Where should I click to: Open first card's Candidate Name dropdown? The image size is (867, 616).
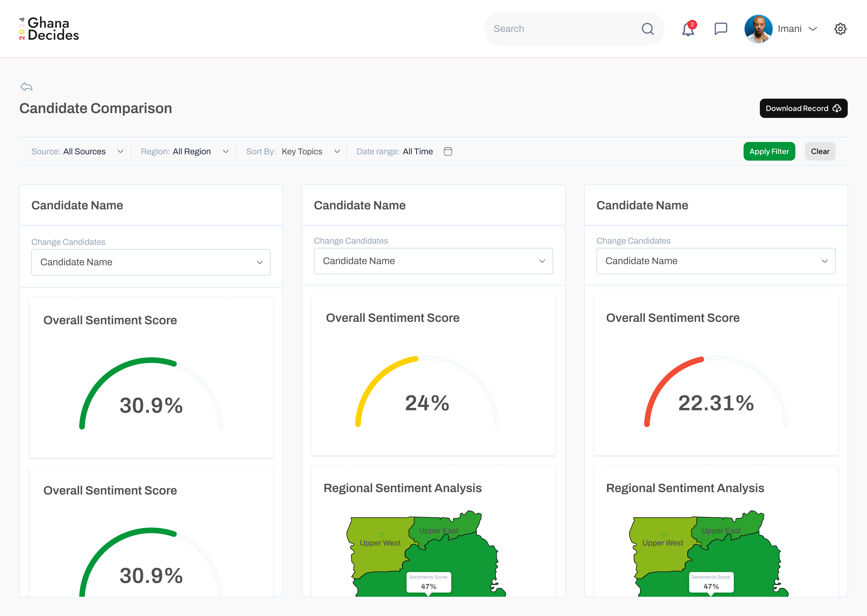click(151, 262)
